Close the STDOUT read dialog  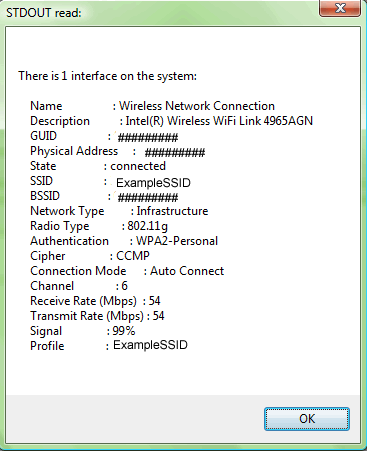tap(340, 8)
